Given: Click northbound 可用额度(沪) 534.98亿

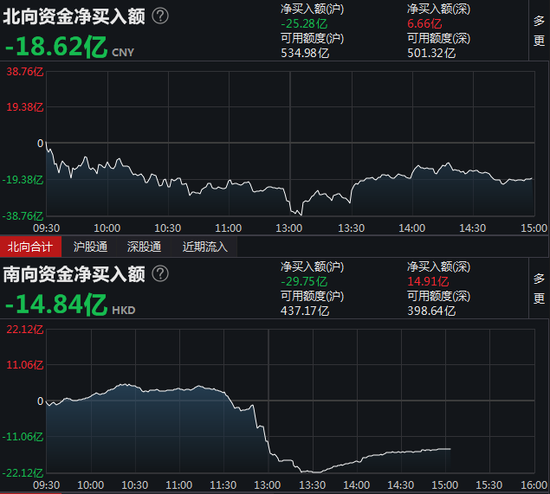Looking at the screenshot, I should pyautogui.click(x=305, y=53).
